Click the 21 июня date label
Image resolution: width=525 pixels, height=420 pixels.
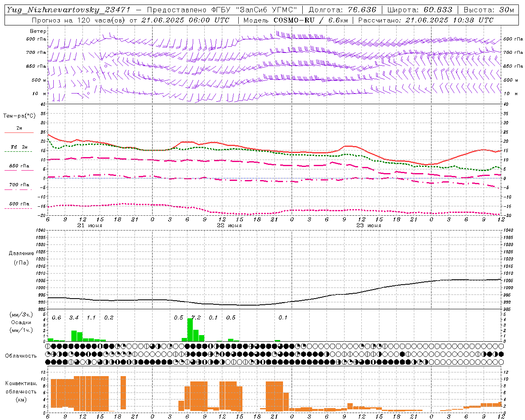tap(90, 226)
